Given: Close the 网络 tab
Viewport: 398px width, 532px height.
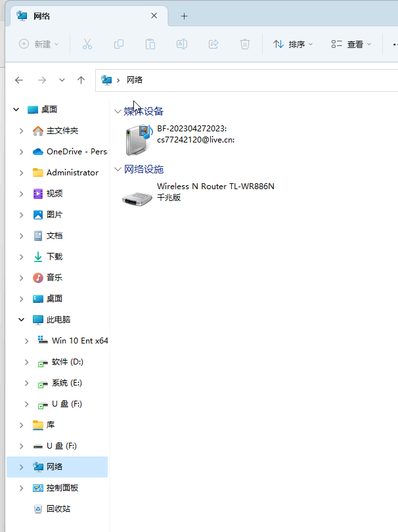Looking at the screenshot, I should point(154,16).
